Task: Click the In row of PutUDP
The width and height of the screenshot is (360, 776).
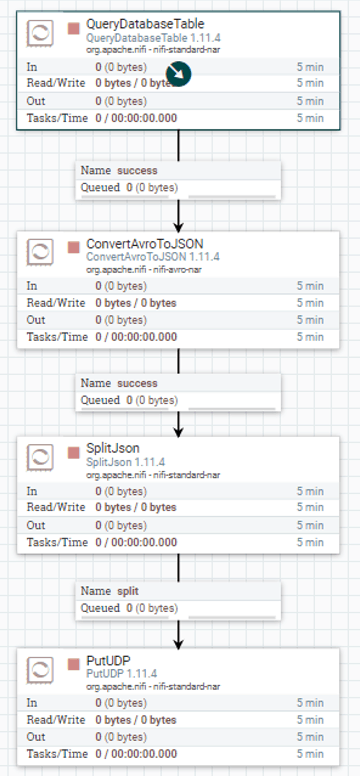Action: (x=178, y=703)
